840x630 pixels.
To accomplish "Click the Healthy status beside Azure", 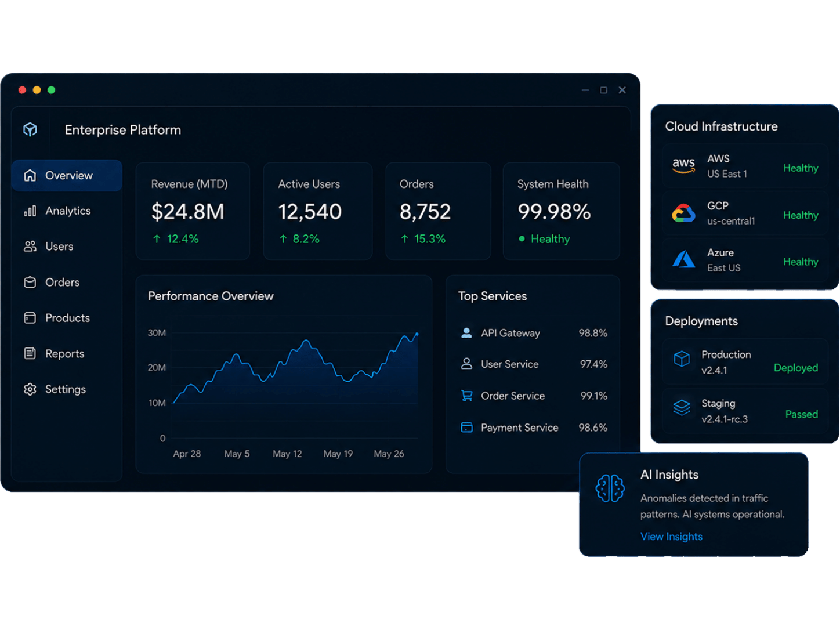I will pyautogui.click(x=801, y=262).
